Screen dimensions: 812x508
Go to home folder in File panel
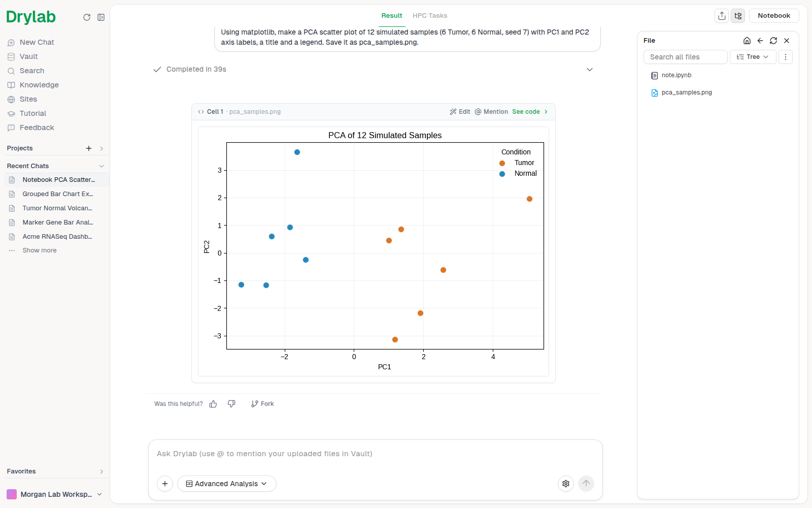(747, 41)
